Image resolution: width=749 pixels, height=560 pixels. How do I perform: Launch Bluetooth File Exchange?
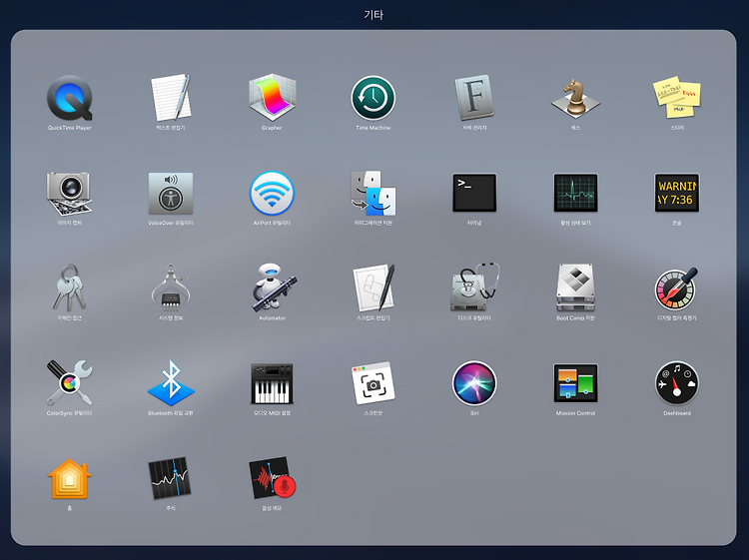[171, 383]
